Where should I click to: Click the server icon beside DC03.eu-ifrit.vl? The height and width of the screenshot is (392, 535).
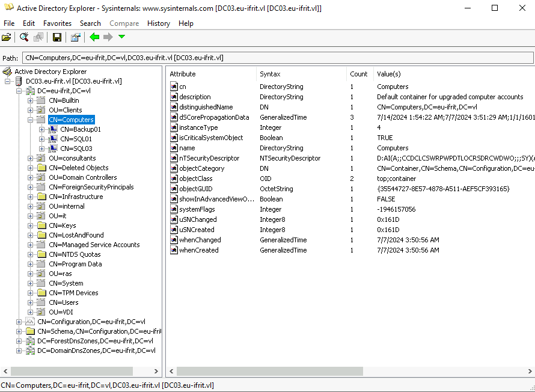(19, 81)
